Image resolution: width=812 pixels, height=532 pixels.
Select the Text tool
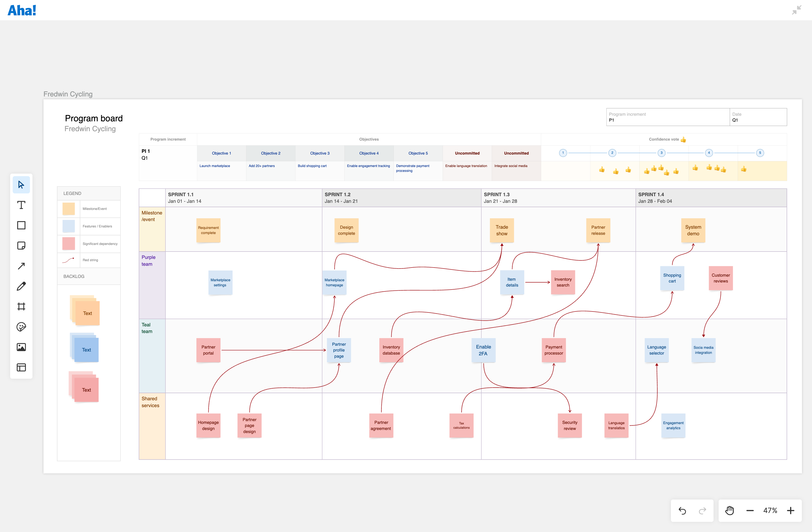click(21, 205)
